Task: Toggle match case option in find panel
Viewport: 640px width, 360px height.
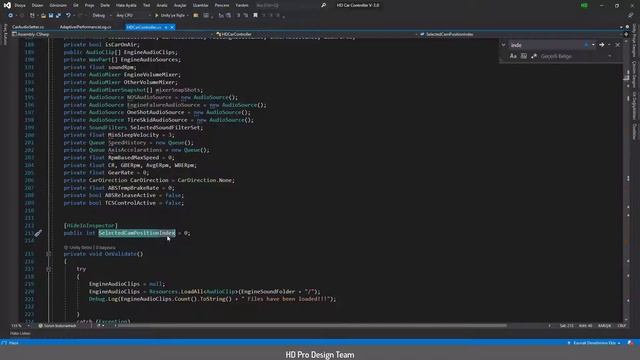Action: (513, 56)
